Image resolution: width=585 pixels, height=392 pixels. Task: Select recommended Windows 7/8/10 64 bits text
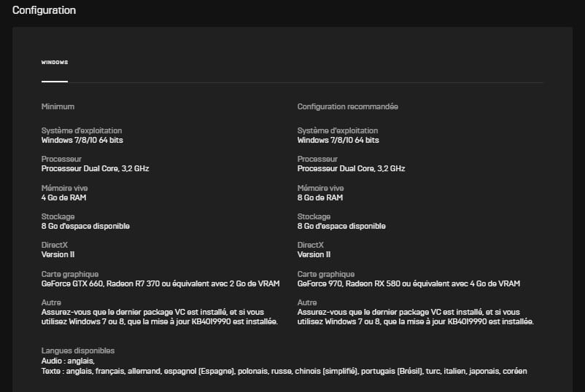coord(338,140)
